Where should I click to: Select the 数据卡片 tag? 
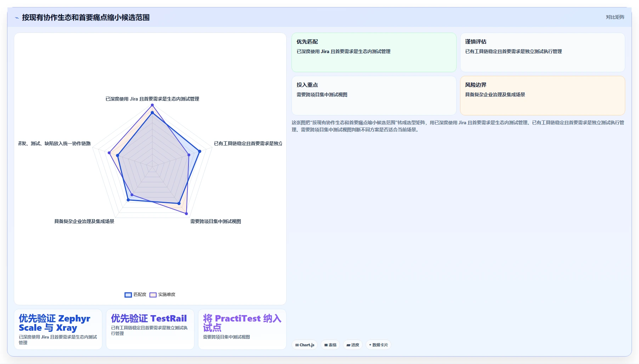[378, 345]
